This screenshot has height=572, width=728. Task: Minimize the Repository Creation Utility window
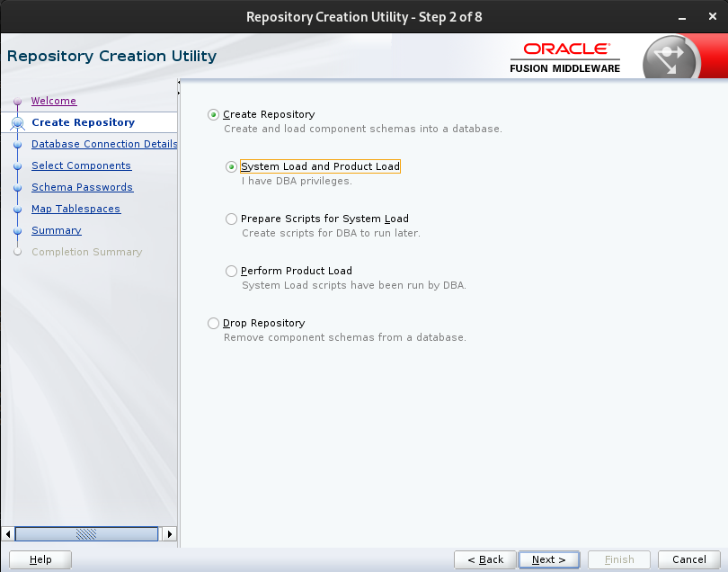click(682, 18)
